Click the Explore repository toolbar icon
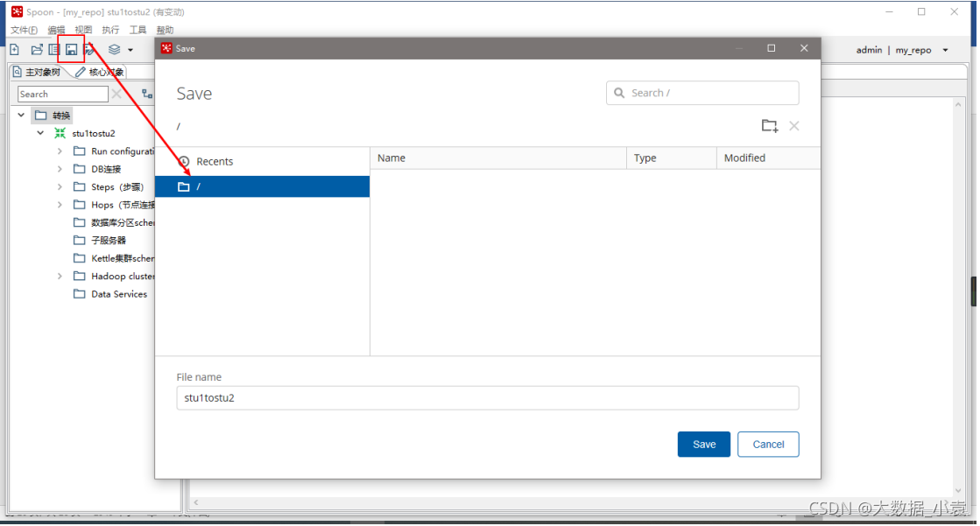Image resolution: width=980 pixels, height=526 pixels. tap(53, 49)
